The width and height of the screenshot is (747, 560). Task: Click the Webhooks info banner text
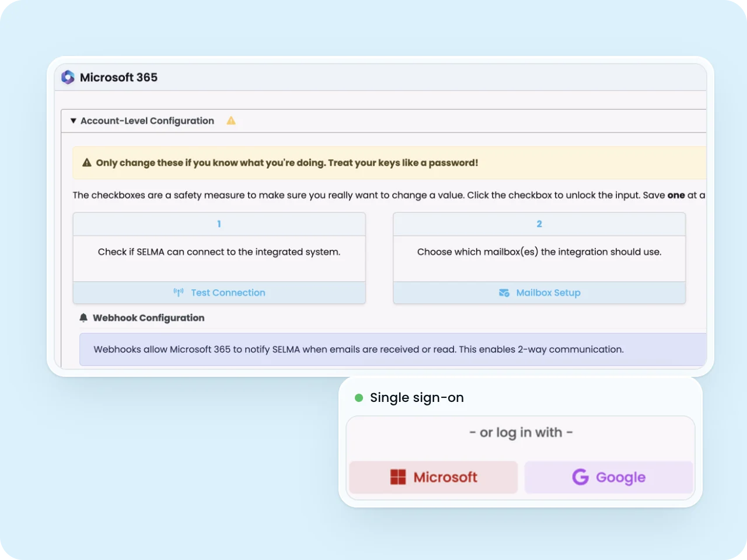pyautogui.click(x=358, y=349)
